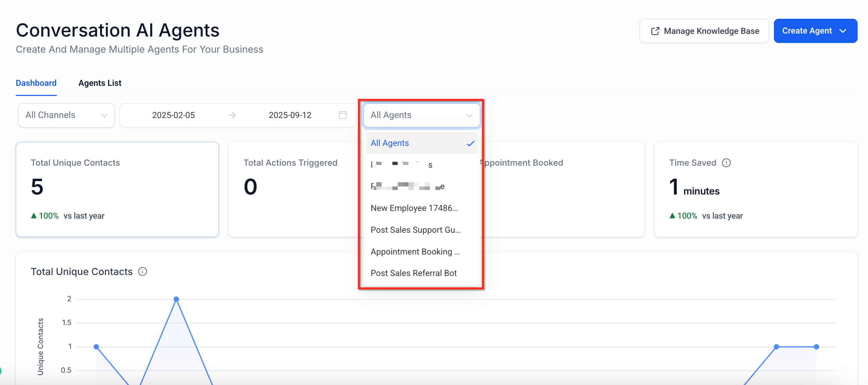Viewport: 868px width, 385px height.
Task: Choose New Employee 17486 agent option
Action: click(x=414, y=208)
